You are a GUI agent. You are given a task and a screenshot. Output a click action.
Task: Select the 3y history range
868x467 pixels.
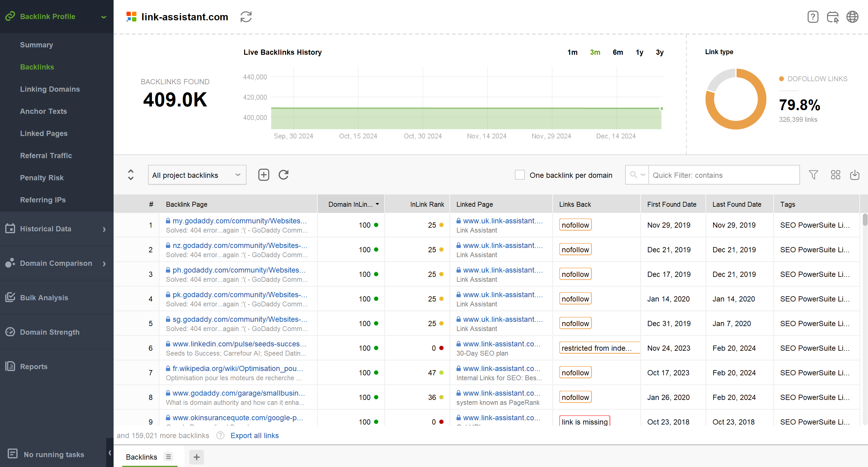click(x=659, y=52)
